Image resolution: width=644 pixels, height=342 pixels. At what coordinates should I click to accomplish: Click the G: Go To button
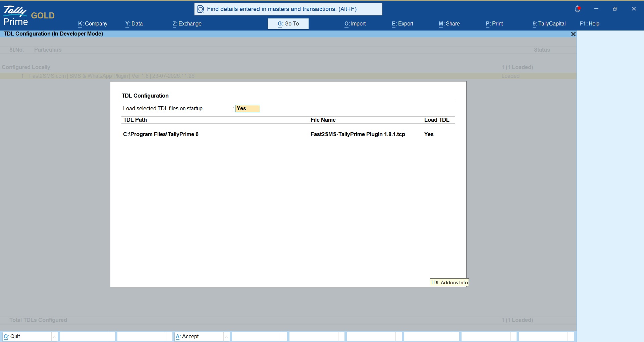coord(288,24)
